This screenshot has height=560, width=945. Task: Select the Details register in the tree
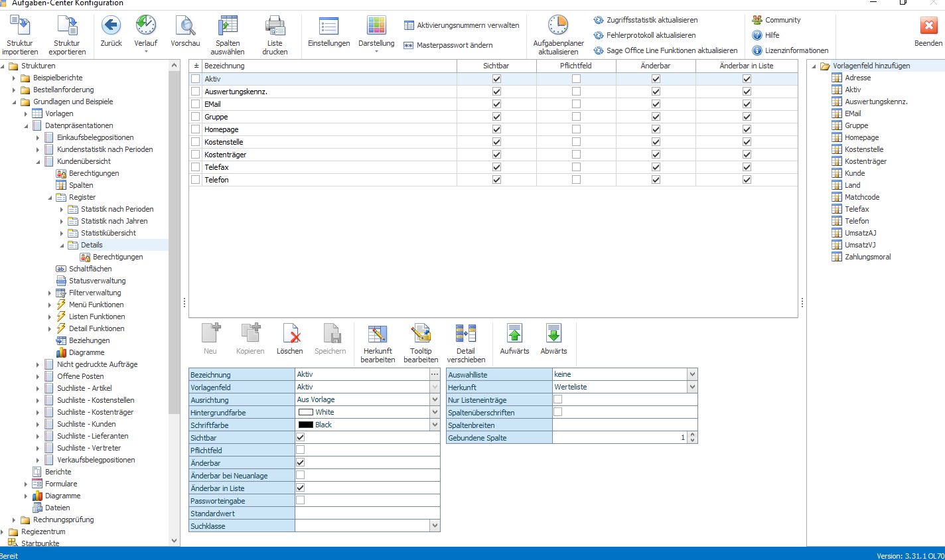pos(92,245)
